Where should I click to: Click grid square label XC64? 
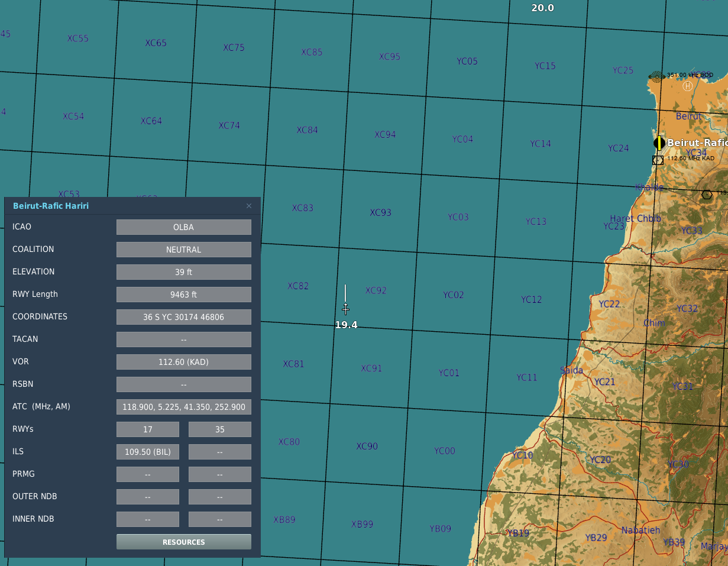pos(151,121)
